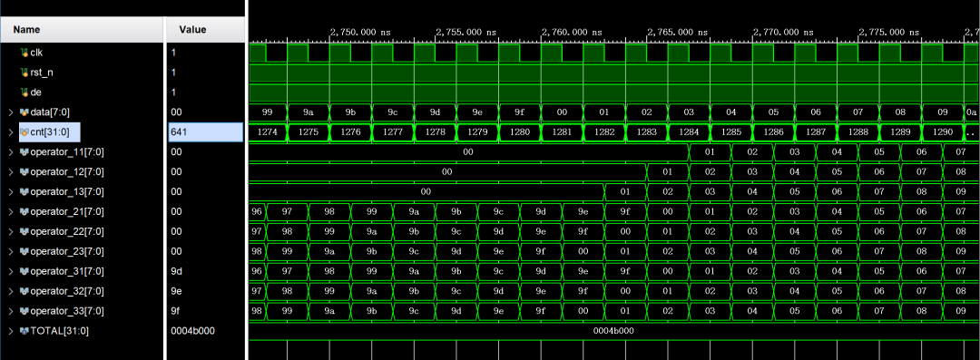
Task: Click the 2,755.000 ns time marker
Action: (466, 32)
